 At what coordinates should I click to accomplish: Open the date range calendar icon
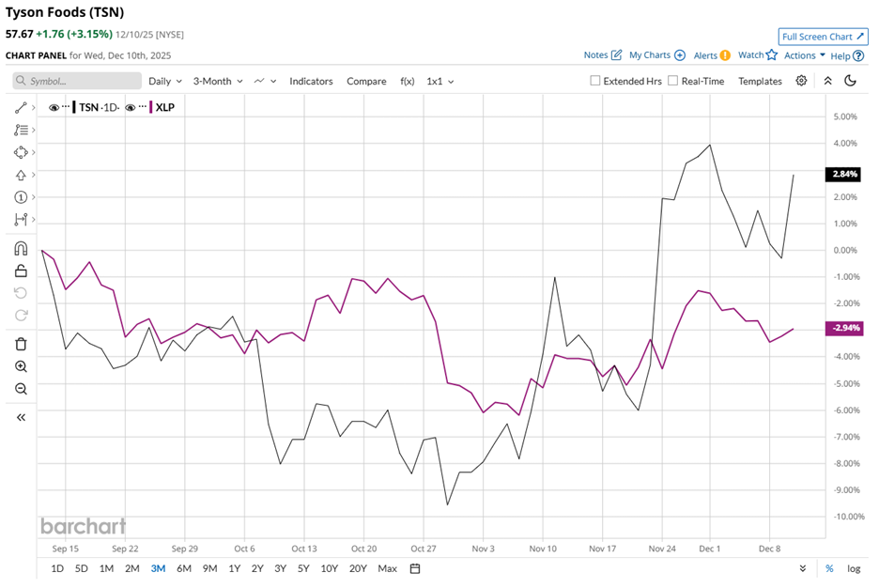[415, 569]
